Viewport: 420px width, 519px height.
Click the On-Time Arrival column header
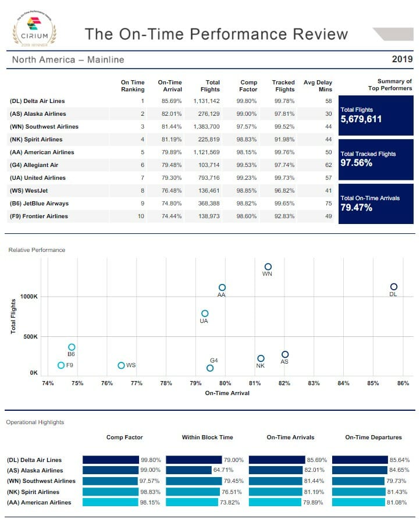[170, 86]
